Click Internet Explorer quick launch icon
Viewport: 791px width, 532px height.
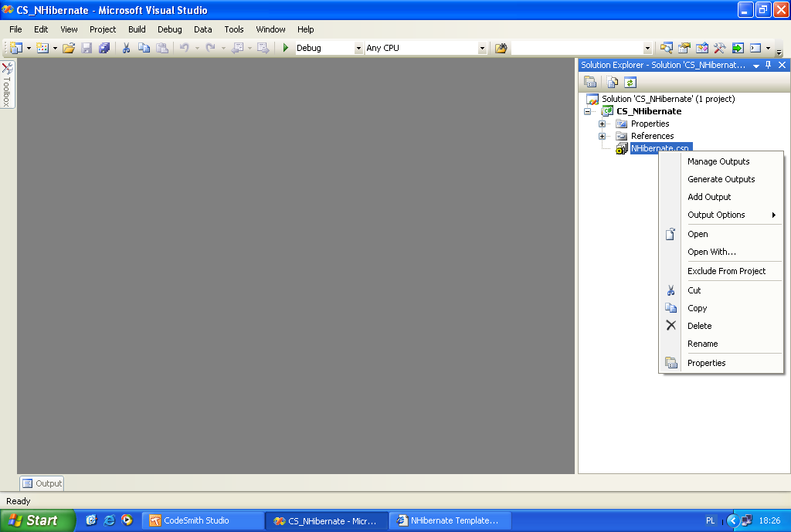[109, 520]
